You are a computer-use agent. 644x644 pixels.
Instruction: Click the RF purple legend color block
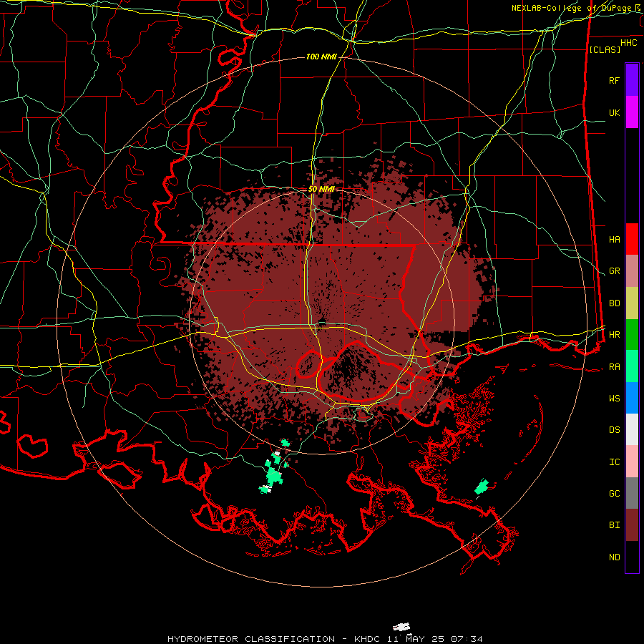(632, 80)
